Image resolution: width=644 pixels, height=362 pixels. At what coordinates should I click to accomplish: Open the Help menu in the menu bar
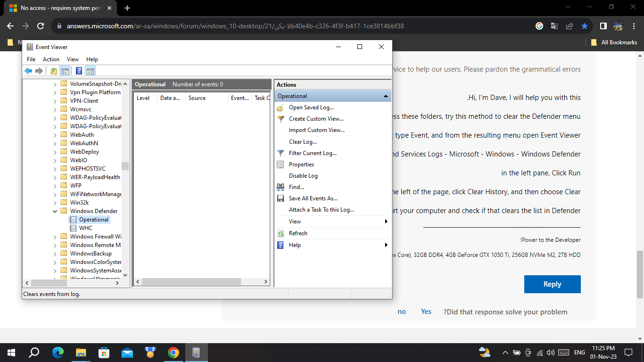[x=92, y=59]
